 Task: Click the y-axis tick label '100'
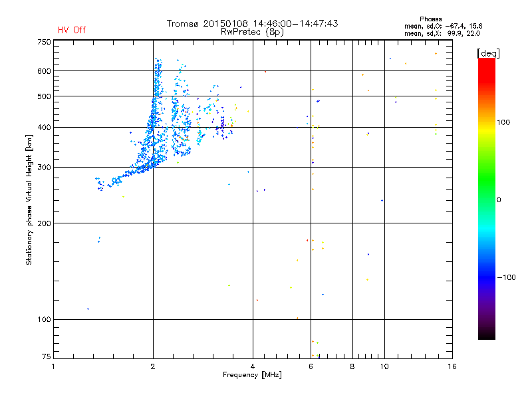44,319
